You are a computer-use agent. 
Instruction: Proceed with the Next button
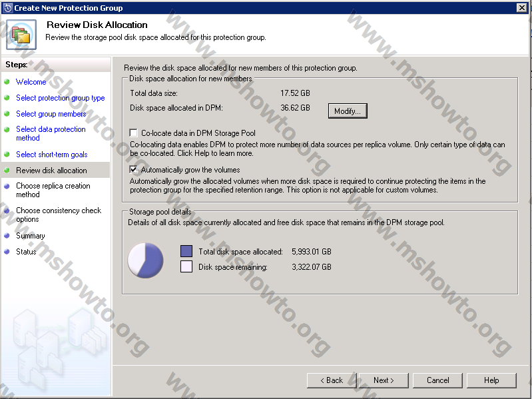tap(383, 380)
